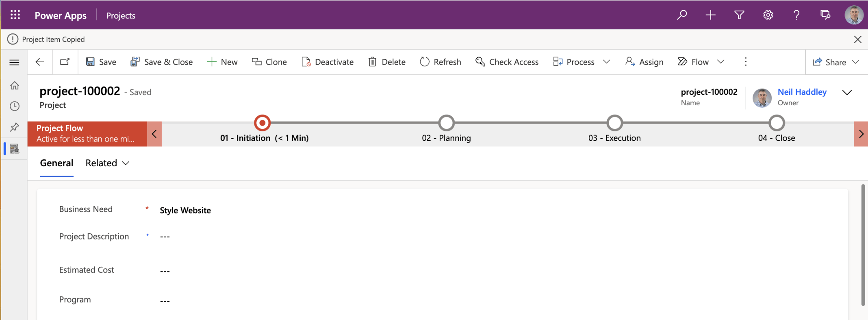This screenshot has width=868, height=320.
Task: Open the Projects entity icon in sidebar
Action: click(x=15, y=149)
